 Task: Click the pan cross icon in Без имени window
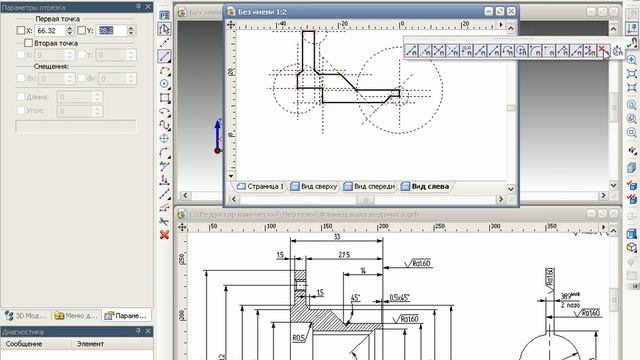click(x=231, y=24)
